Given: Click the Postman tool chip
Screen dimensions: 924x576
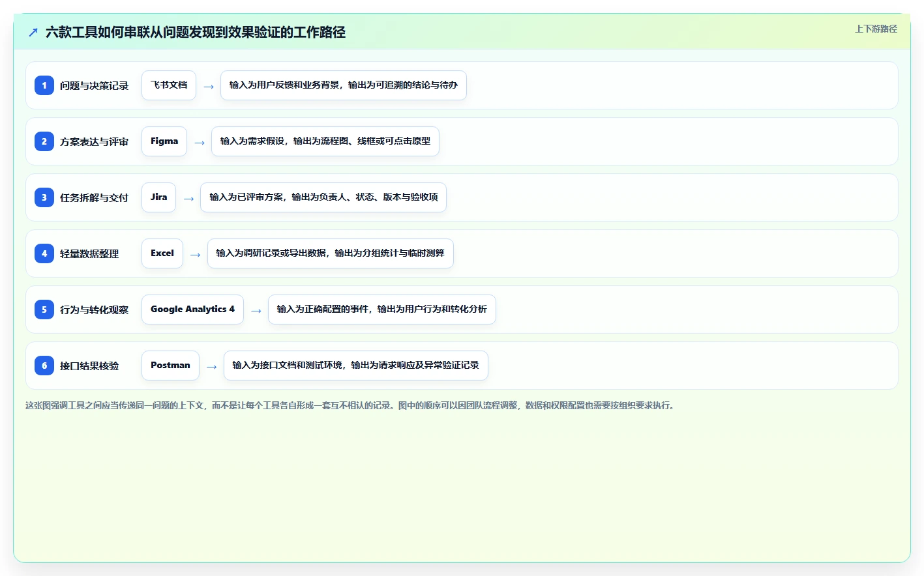Looking at the screenshot, I should 170,366.
